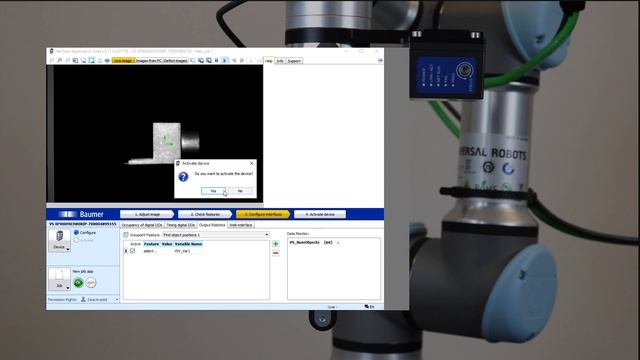Viewport: 640px width, 360px height.
Task: Select the Output Robotics tab
Action: pyautogui.click(x=212, y=225)
